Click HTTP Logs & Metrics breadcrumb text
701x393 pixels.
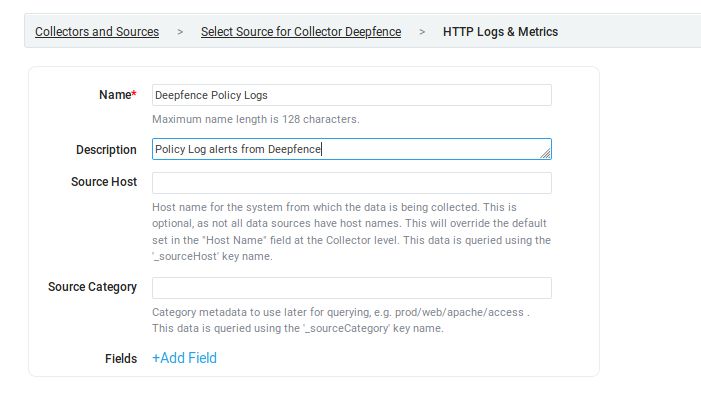click(500, 32)
